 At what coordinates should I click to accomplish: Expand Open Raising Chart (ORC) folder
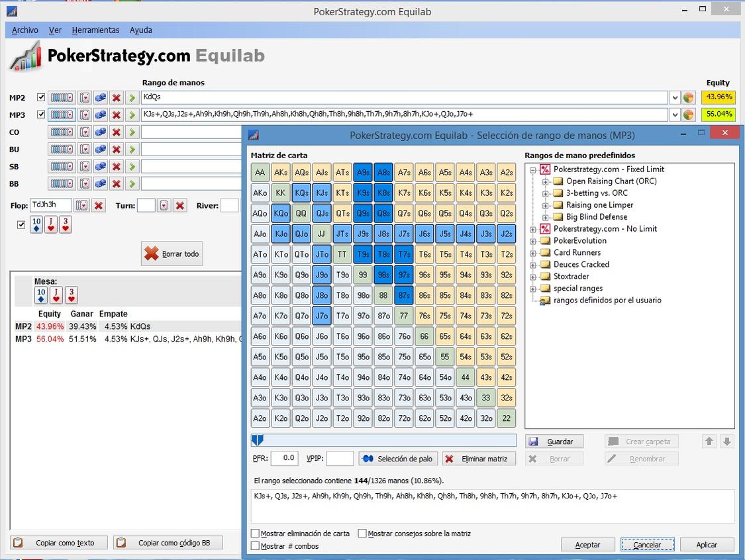pos(546,181)
